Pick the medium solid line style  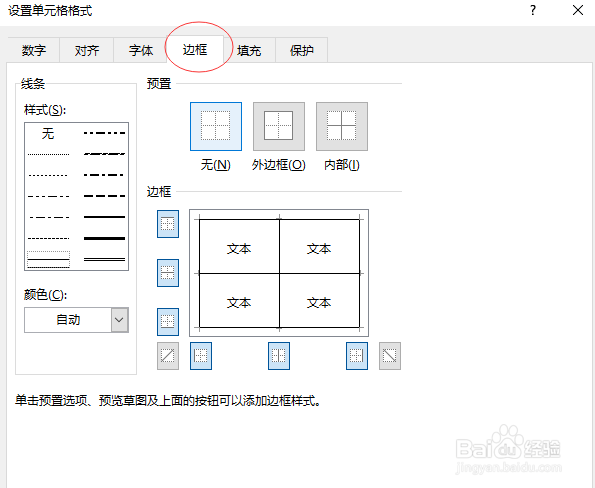104,217
